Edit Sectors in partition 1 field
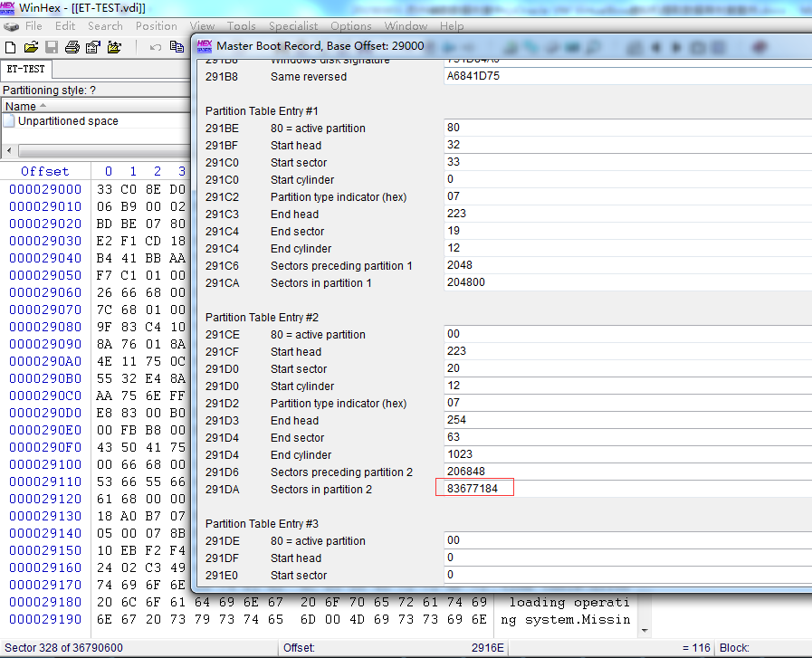Viewport: 812px width, 658px height. pyautogui.click(x=627, y=282)
